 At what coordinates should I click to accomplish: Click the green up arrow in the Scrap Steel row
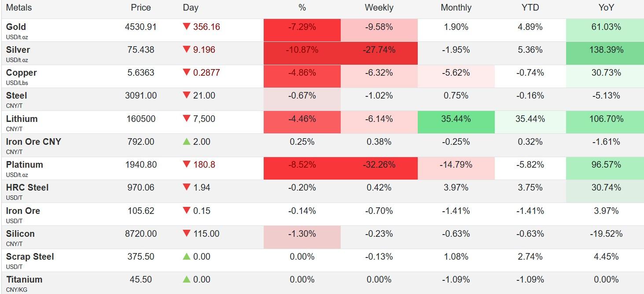click(x=186, y=257)
